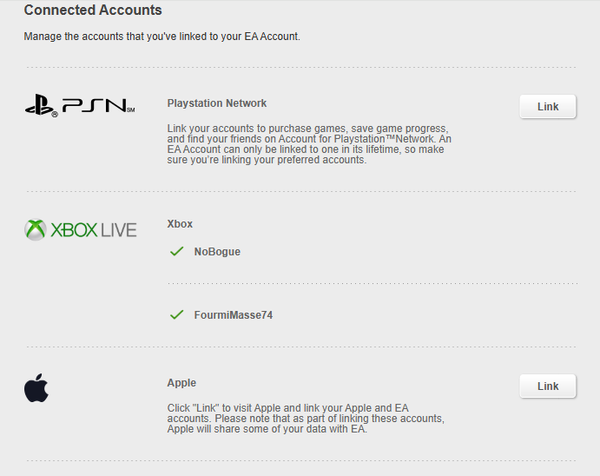Click the dotted divider above Apple section
The width and height of the screenshot is (600, 476).
point(300,347)
